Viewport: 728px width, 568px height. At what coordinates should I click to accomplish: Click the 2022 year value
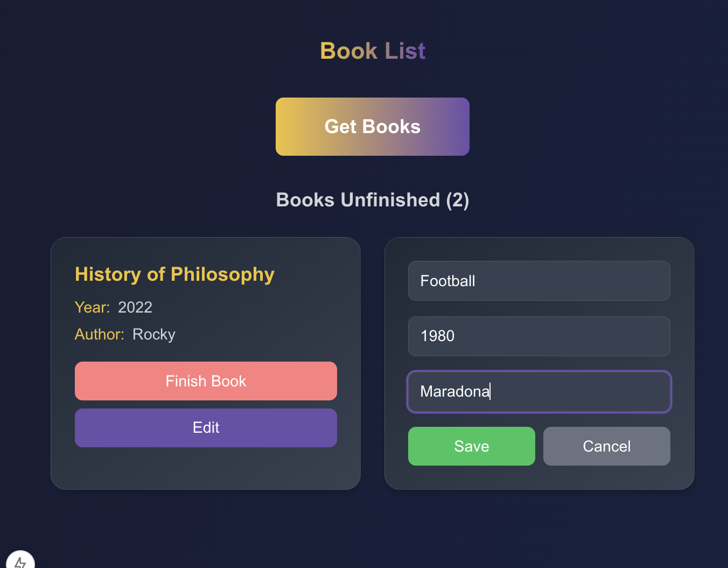pyautogui.click(x=135, y=307)
